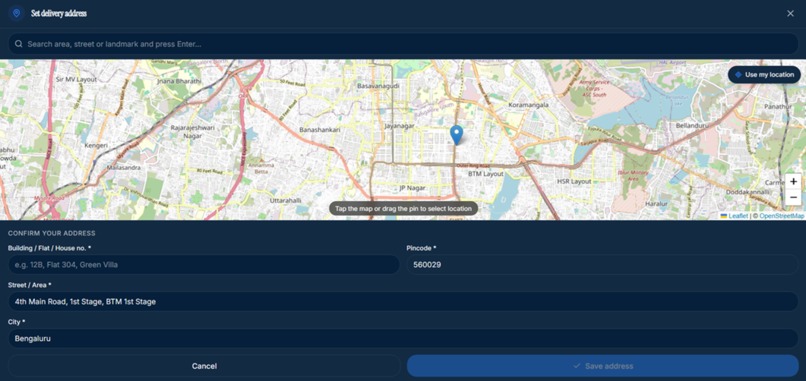Open the OpenStreetMap attribution link
Screen dimensions: 806x381
click(x=781, y=216)
